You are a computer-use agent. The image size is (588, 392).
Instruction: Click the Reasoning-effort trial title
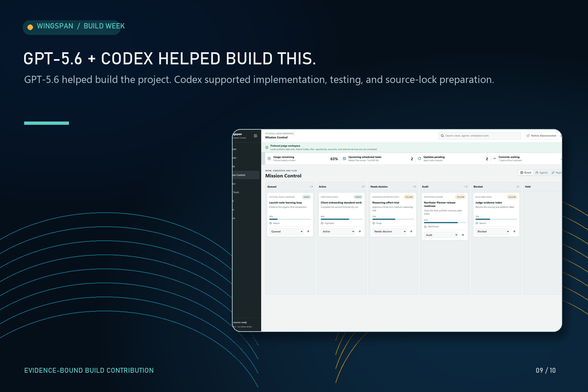coord(386,203)
